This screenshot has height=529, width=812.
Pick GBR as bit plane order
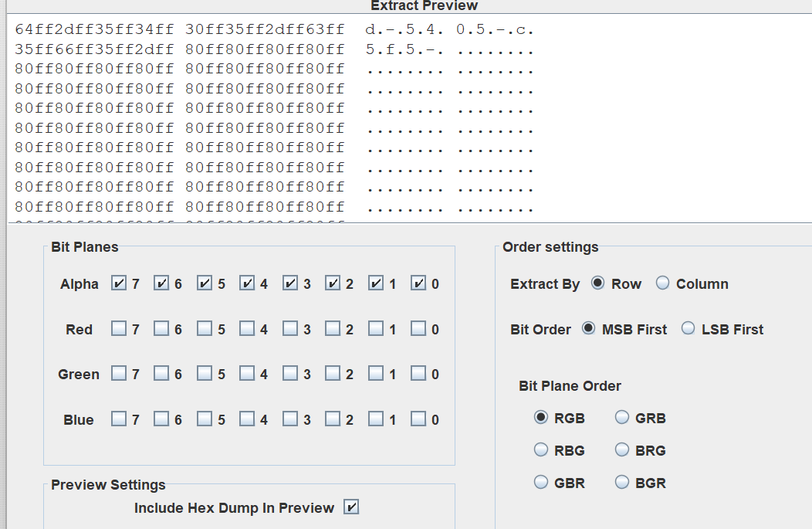pos(541,483)
